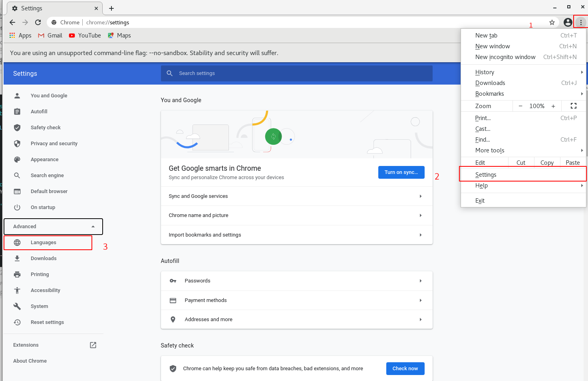Open a new tab with the plus button
Viewport: 588px width, 381px height.
(x=111, y=8)
